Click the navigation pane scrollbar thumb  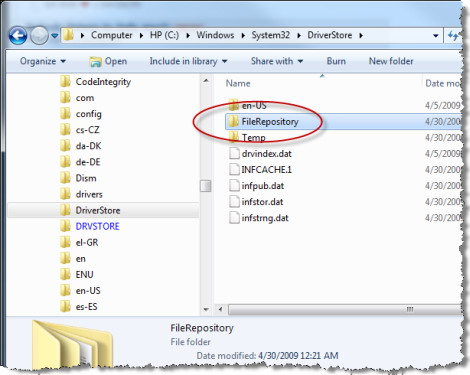[206, 186]
